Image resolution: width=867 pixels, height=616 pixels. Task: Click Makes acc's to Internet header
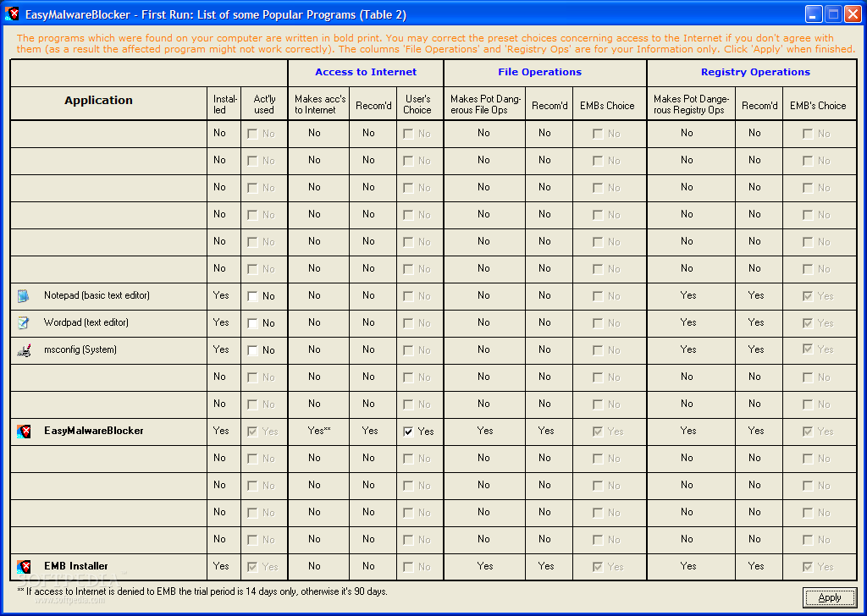pos(319,104)
